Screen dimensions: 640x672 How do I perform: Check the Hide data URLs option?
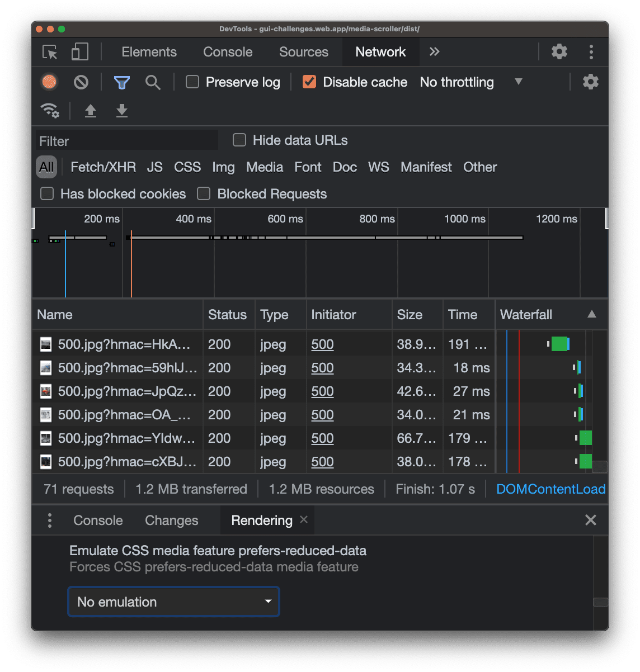coord(239,140)
